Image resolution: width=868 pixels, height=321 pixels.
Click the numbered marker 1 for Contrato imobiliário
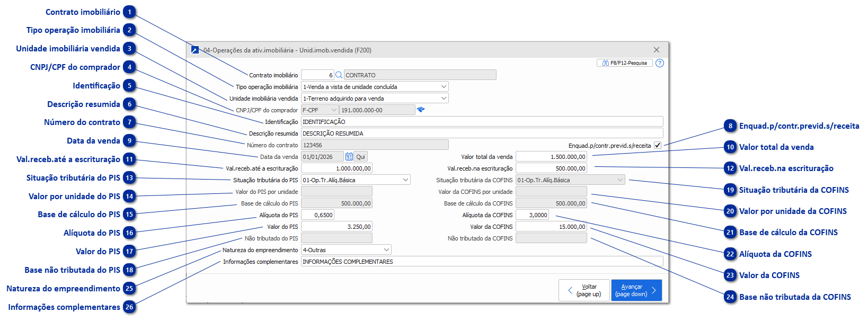click(129, 12)
